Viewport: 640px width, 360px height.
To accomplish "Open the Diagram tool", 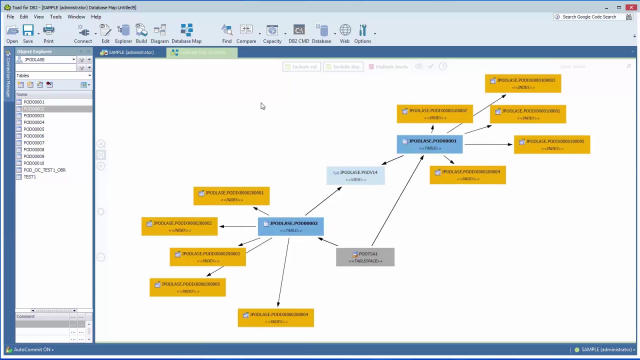I will (160, 33).
